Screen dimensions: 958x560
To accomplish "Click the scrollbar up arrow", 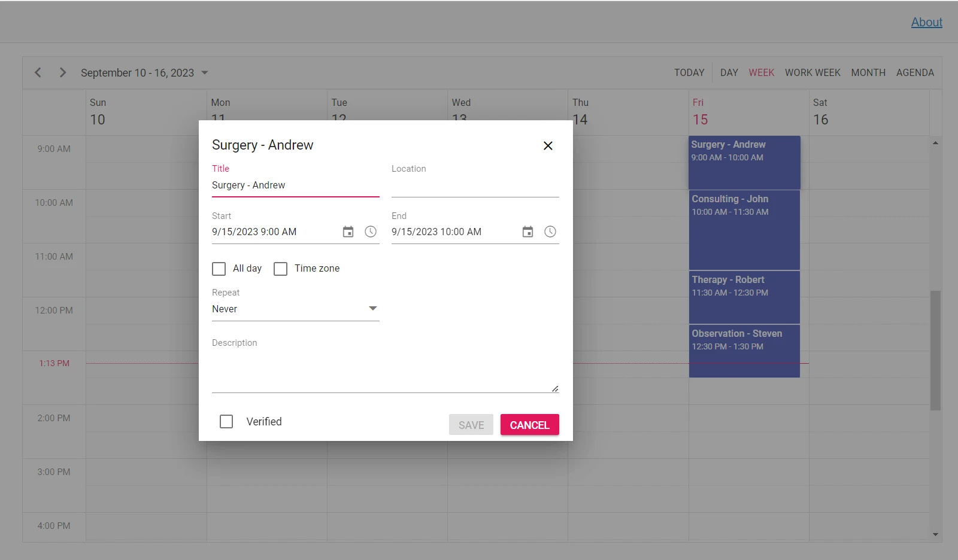I will [935, 143].
